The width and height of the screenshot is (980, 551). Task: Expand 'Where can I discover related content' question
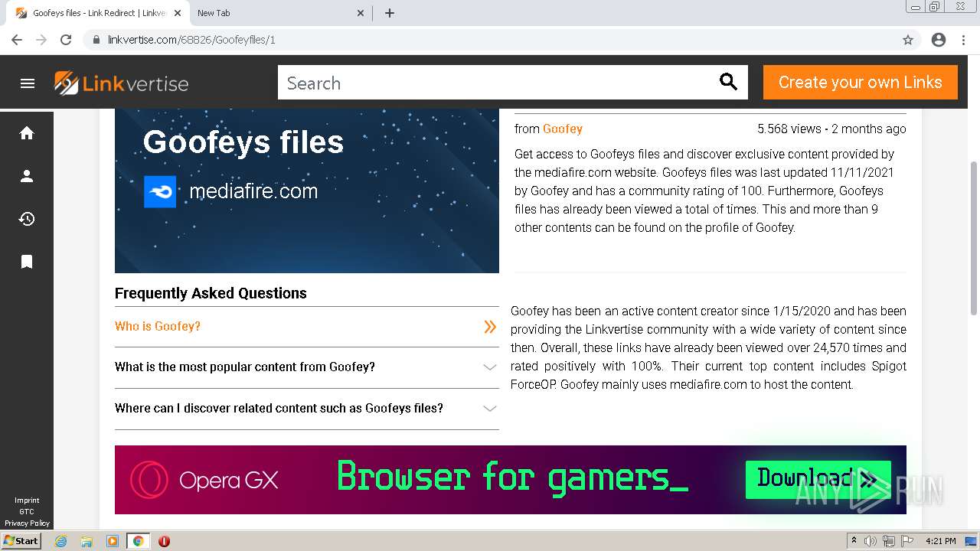click(307, 409)
